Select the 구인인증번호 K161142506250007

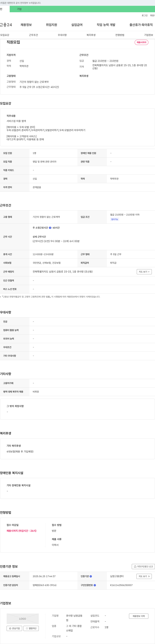(121, 585)
